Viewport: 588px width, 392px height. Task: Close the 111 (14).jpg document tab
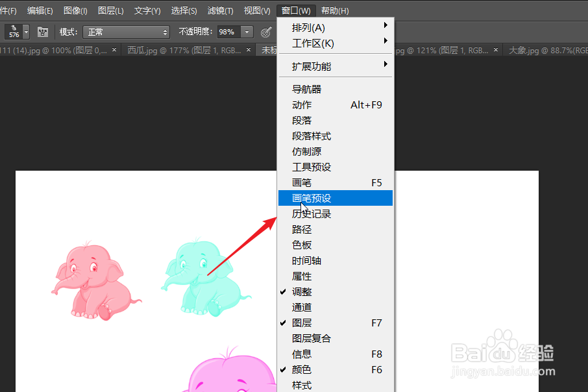coord(114,49)
